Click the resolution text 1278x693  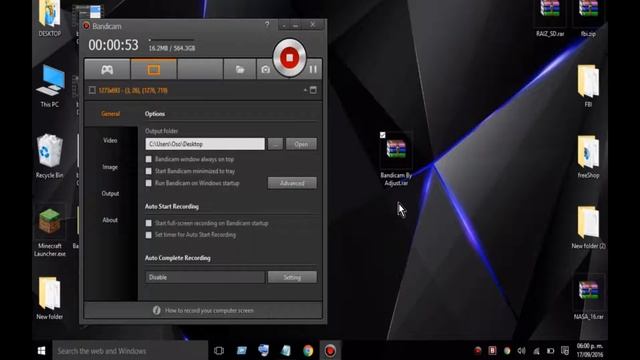(133, 90)
